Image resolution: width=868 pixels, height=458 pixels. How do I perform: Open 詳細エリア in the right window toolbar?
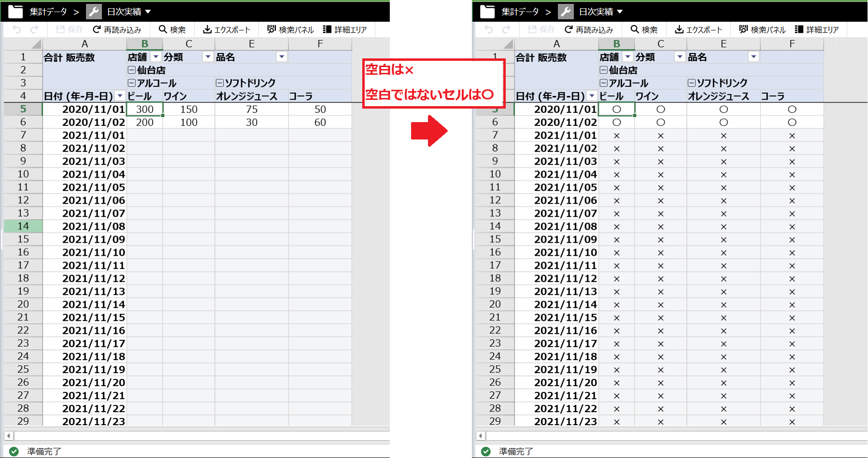coord(817,29)
